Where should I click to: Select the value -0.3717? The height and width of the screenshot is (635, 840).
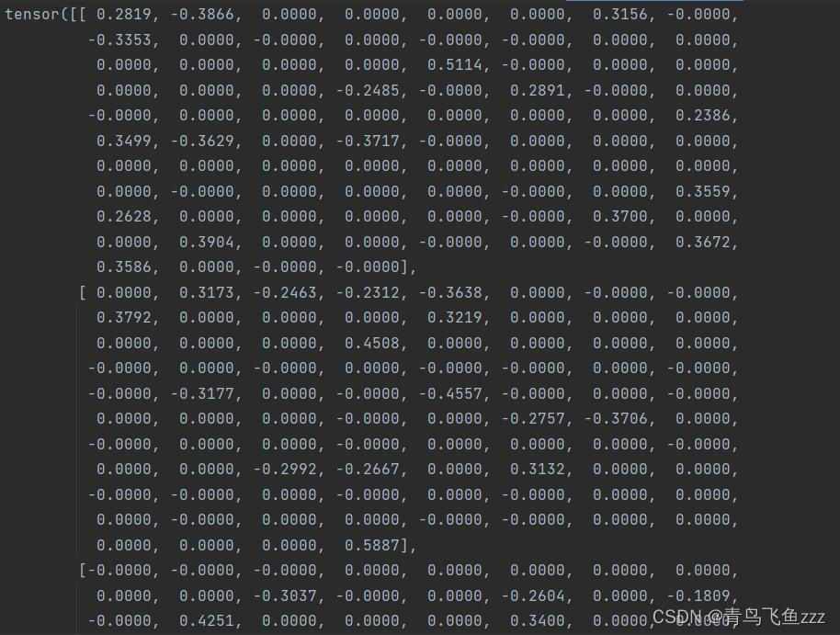point(368,141)
